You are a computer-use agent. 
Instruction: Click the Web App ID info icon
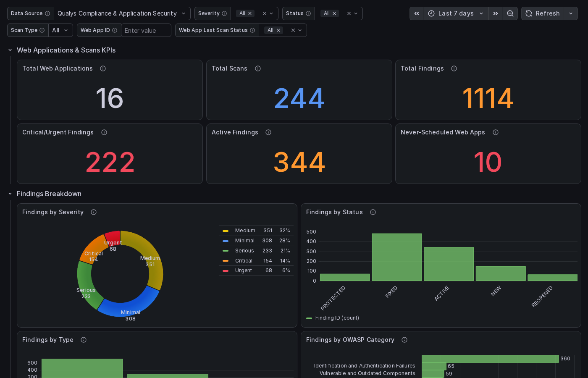[x=115, y=30]
